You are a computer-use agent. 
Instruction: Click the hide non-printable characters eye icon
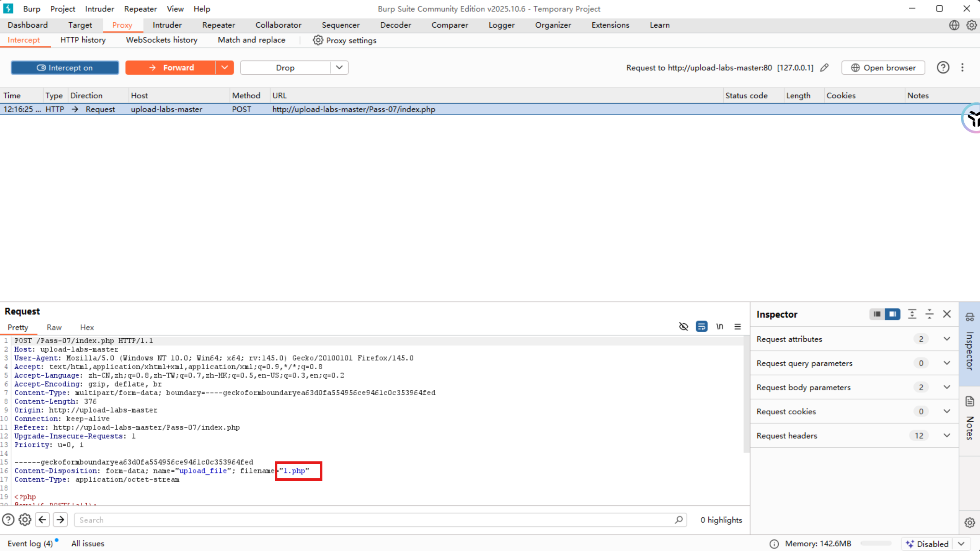point(683,326)
